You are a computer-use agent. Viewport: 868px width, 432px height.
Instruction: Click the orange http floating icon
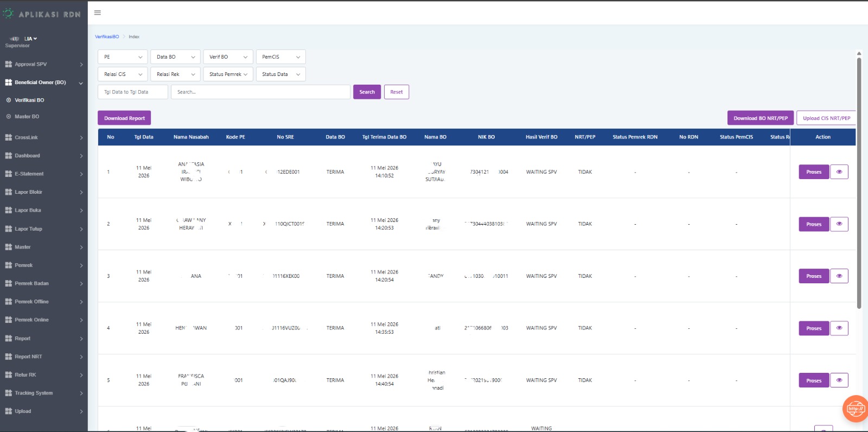(x=856, y=409)
